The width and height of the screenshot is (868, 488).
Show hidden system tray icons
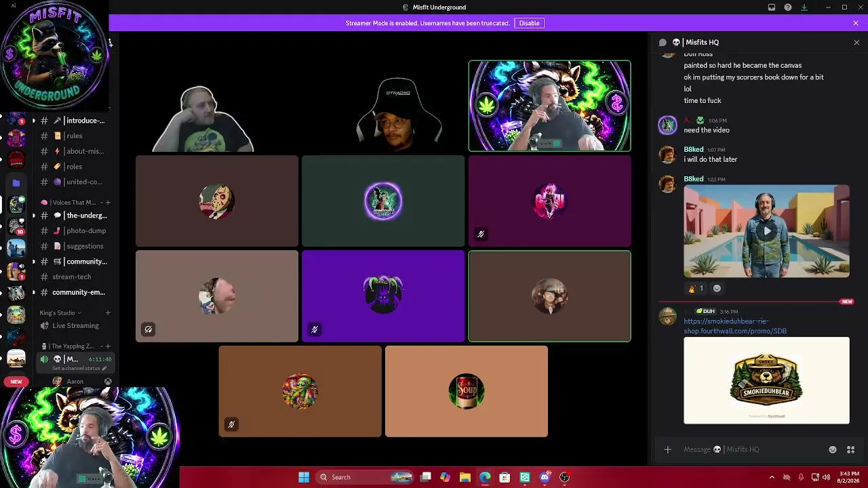tap(772, 477)
